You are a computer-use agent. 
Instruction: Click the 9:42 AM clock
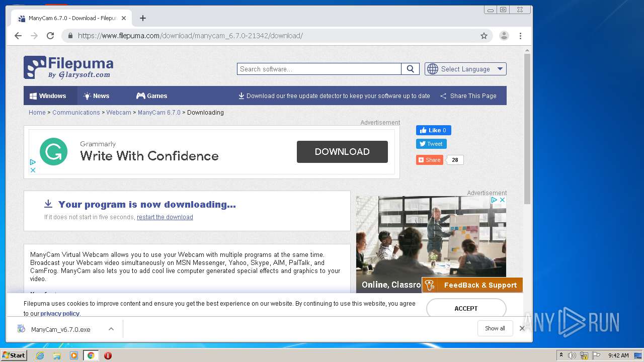[618, 355]
